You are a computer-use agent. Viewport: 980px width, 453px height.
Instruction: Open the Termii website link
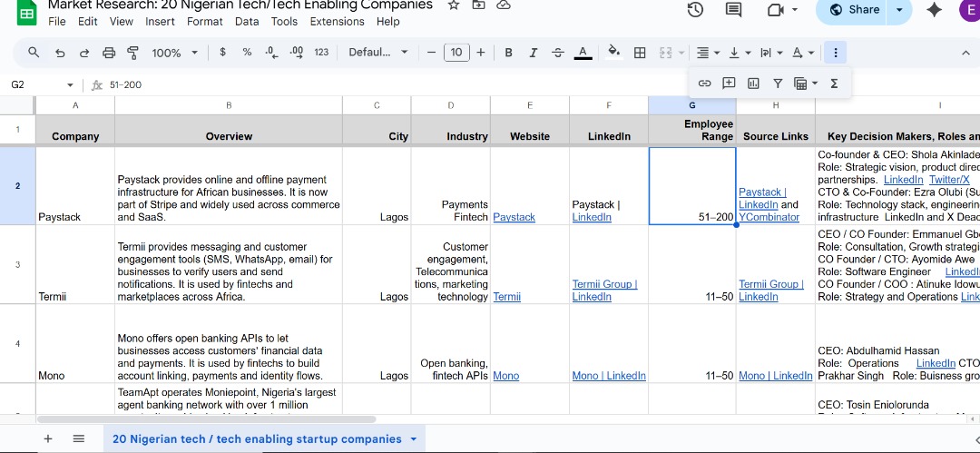coord(506,297)
